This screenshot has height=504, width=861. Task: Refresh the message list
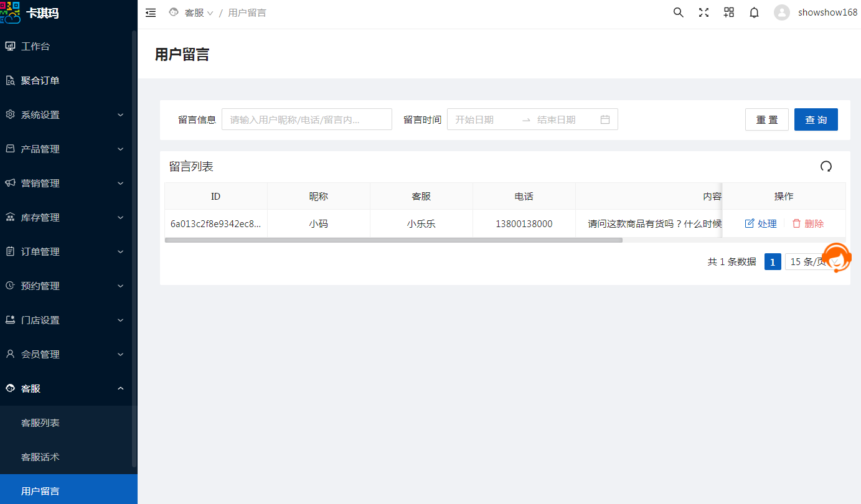(x=826, y=166)
